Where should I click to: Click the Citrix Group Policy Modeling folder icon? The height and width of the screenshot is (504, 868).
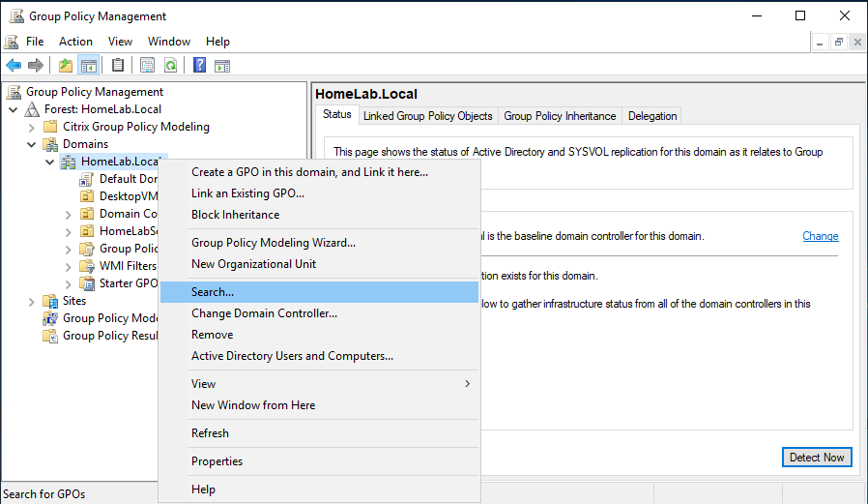[x=50, y=127]
